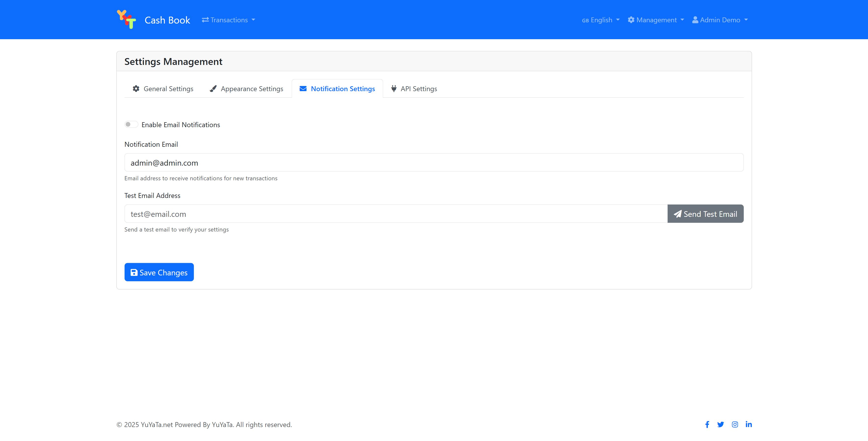
Task: Switch to Appearance Settings tab
Action: click(246, 89)
